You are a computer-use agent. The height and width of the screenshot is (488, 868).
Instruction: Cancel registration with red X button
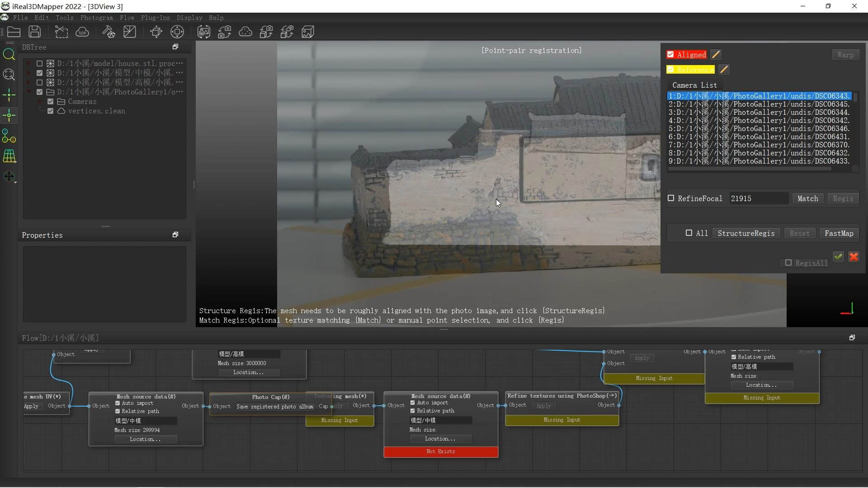(854, 257)
